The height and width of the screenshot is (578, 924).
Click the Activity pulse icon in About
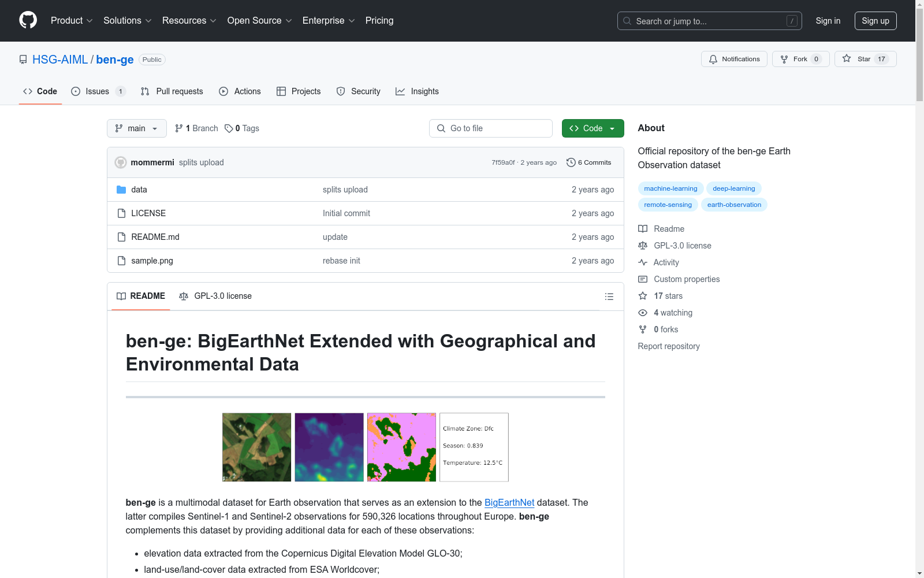pos(643,262)
